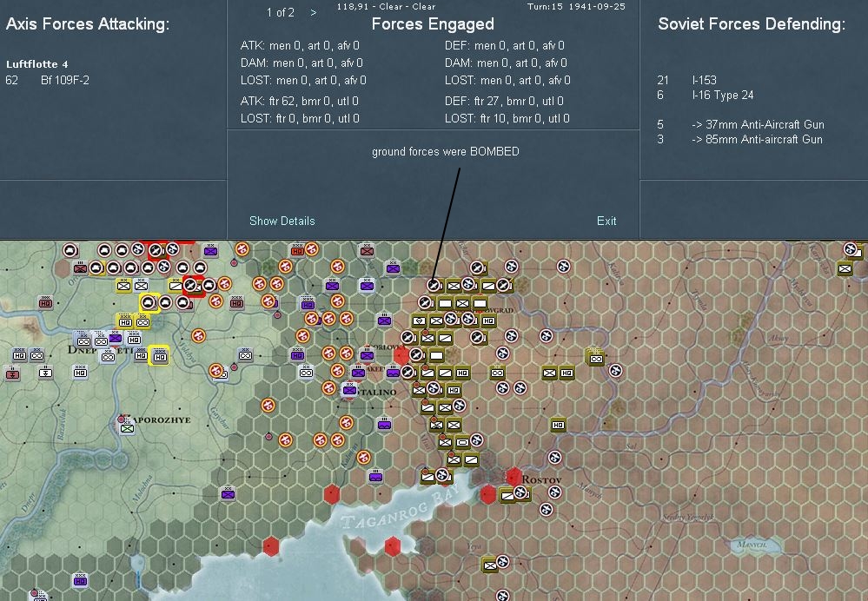
Task: Click the lowest-left red hex on the coast
Action: coord(270,546)
